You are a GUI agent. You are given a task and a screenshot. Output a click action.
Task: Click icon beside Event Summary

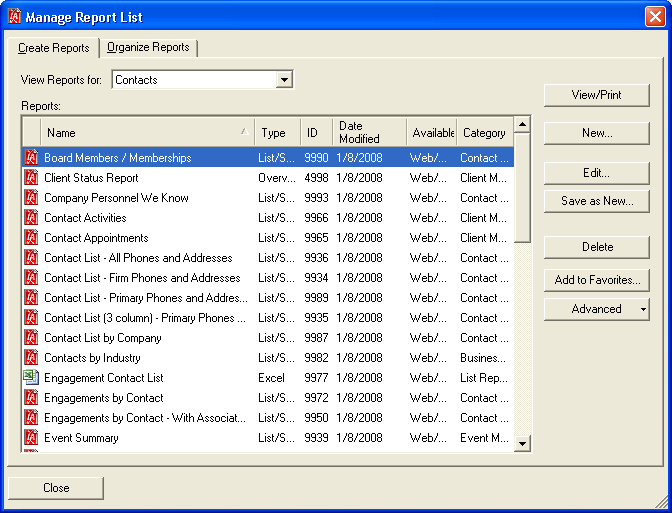tap(31, 438)
